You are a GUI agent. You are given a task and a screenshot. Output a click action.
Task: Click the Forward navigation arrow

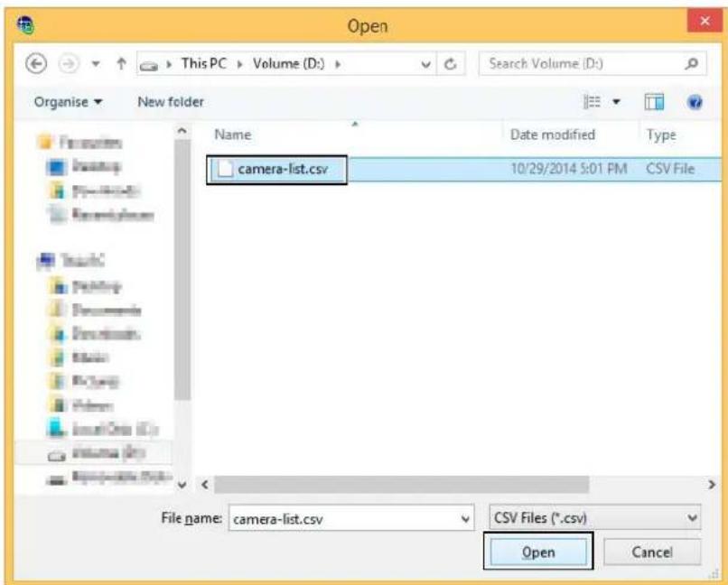(x=69, y=63)
